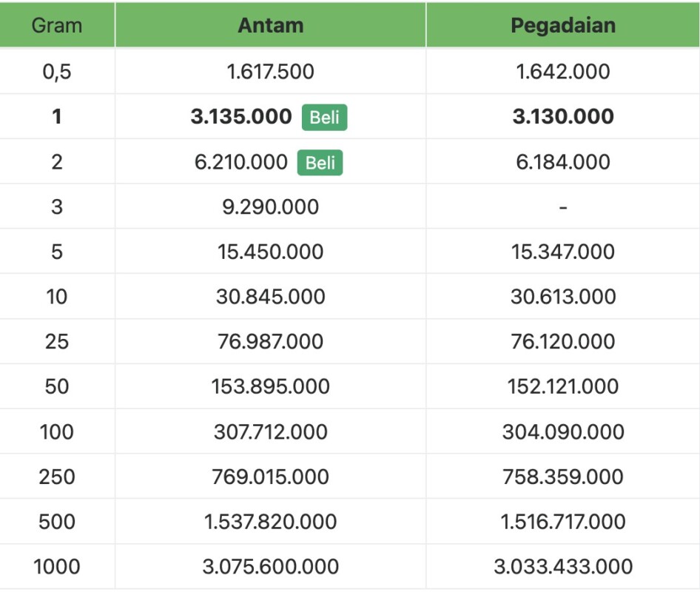Select Pegadaian price 30.613.000

(562, 297)
